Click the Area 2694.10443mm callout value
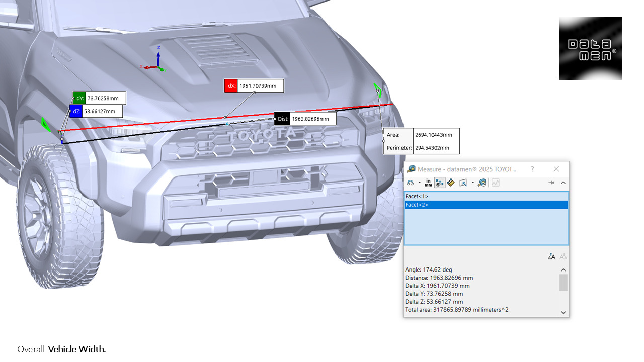Image resolution: width=644 pixels, height=362 pixels. pyautogui.click(x=433, y=135)
